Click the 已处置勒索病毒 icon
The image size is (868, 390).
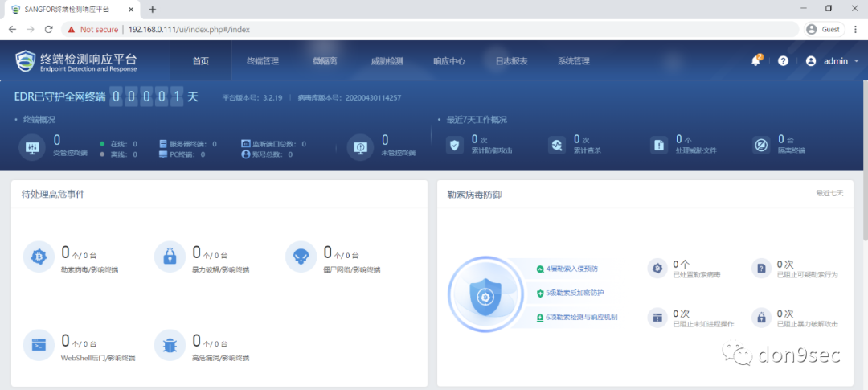point(657,269)
